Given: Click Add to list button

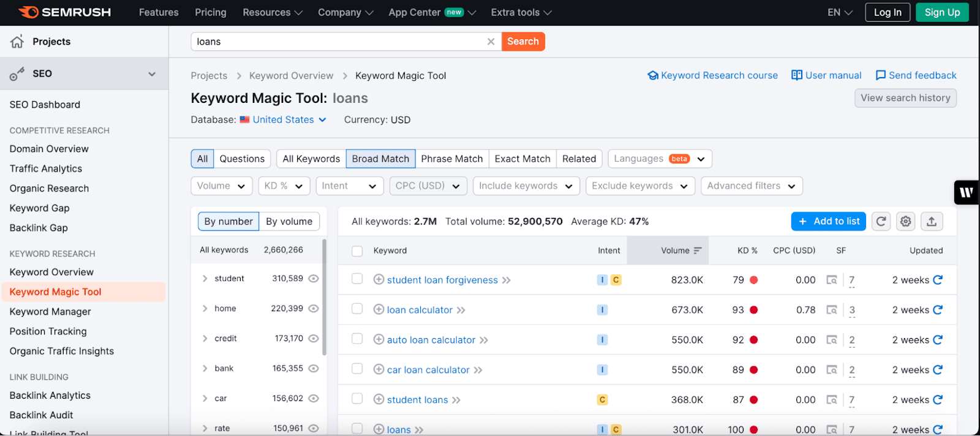Looking at the screenshot, I should [x=829, y=222].
